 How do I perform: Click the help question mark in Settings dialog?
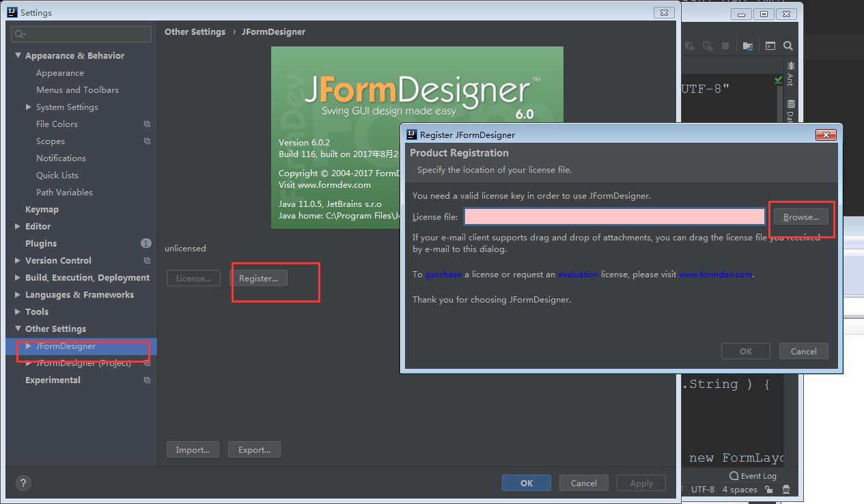tap(23, 483)
